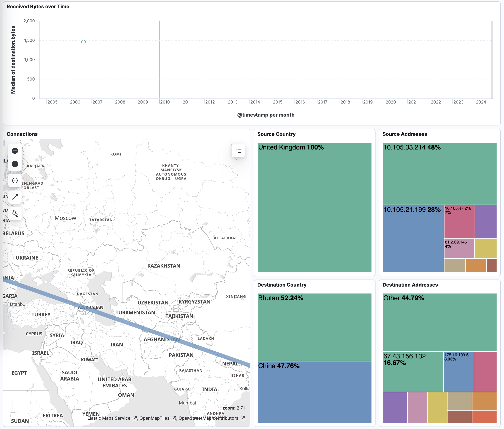This screenshot has width=504, height=429.
Task: Open OpenStreetMap contributors external link icon
Action: click(242, 418)
